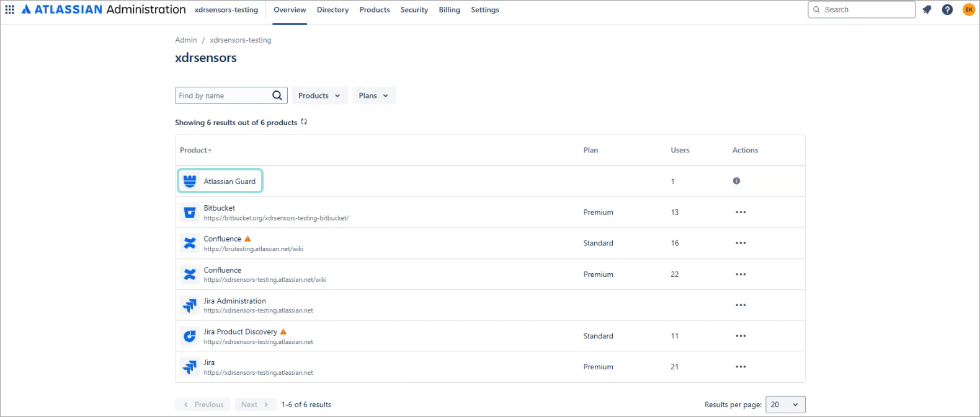Click the user count 16
Screen dimensions: 980x417
pyautogui.click(x=675, y=244)
